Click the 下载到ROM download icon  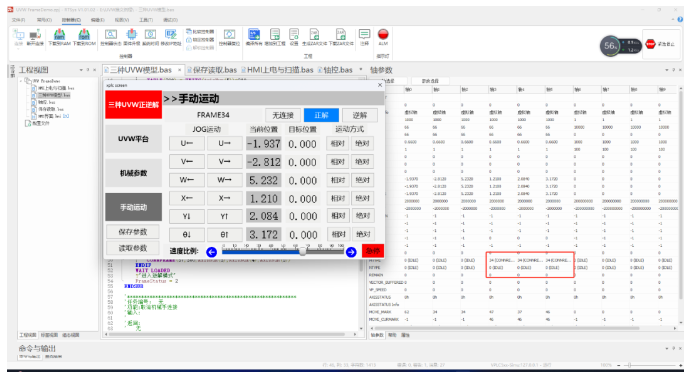84,35
